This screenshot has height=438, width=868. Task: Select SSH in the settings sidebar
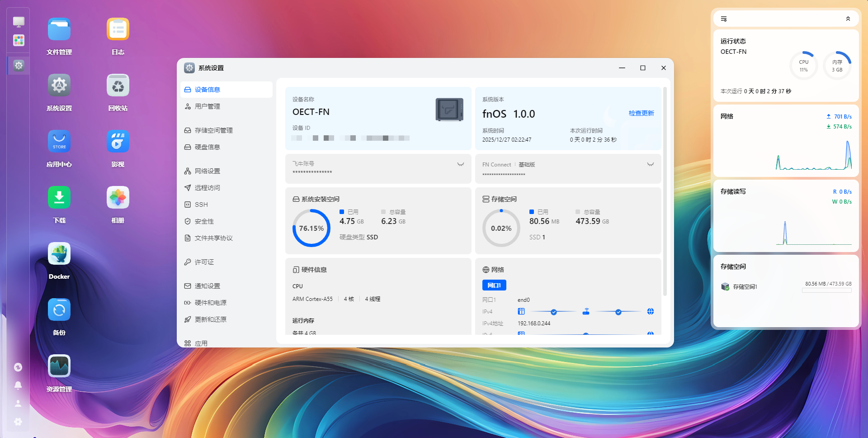[x=226, y=205]
